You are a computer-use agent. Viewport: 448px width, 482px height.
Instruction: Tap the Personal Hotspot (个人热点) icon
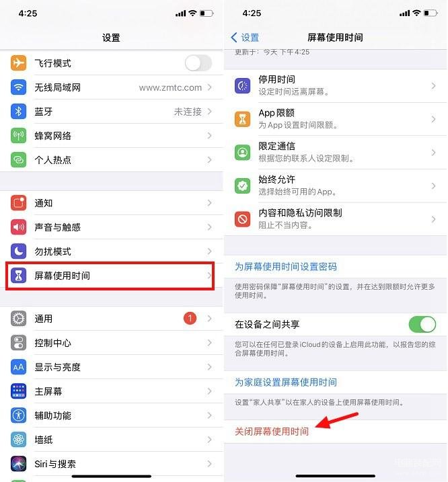tap(18, 160)
